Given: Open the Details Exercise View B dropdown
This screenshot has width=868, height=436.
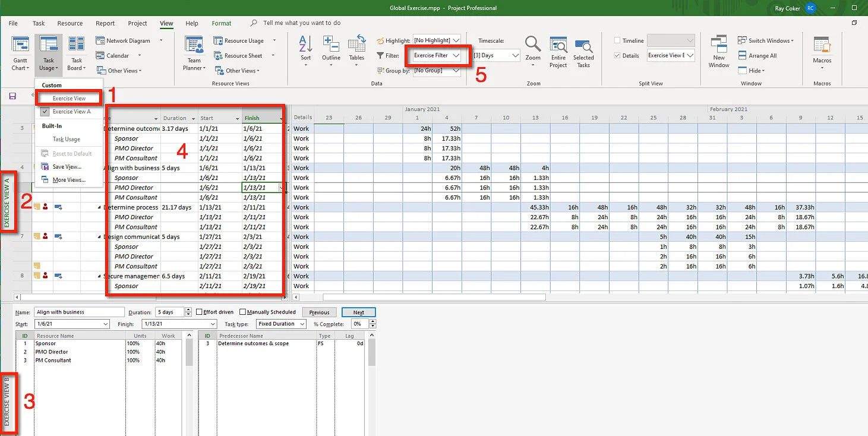Looking at the screenshot, I should (690, 55).
